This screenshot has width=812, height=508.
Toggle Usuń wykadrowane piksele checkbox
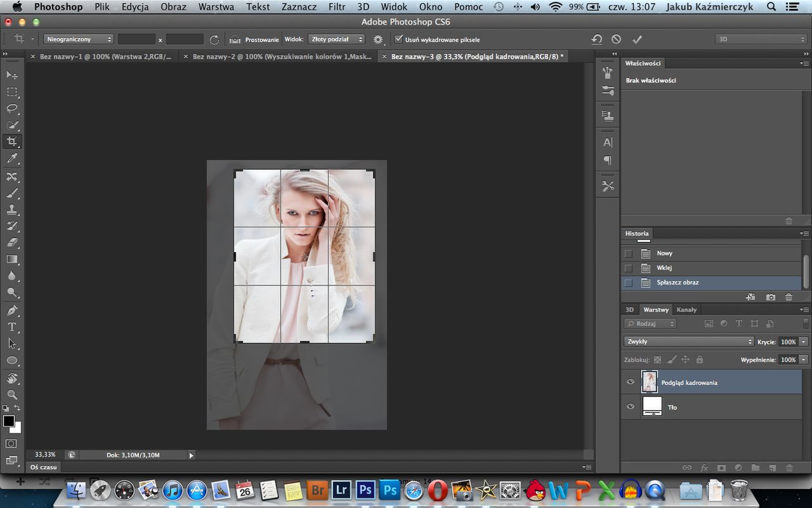click(398, 39)
